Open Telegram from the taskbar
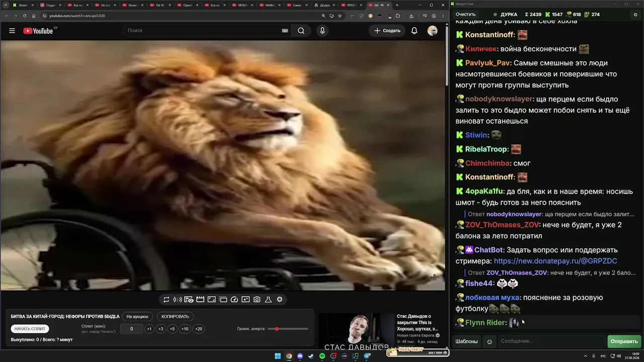Screen dimensions: 644x362 367,356
